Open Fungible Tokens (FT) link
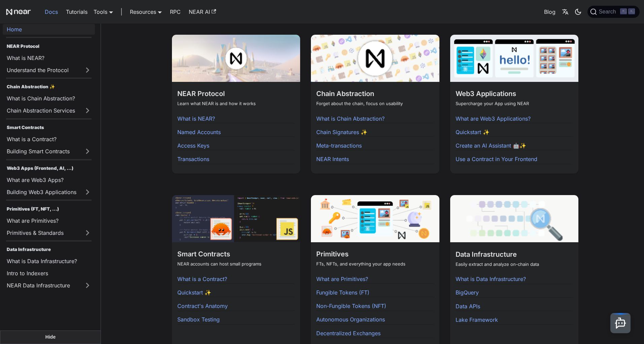Image resolution: width=644 pixels, height=344 pixels. tap(343, 292)
